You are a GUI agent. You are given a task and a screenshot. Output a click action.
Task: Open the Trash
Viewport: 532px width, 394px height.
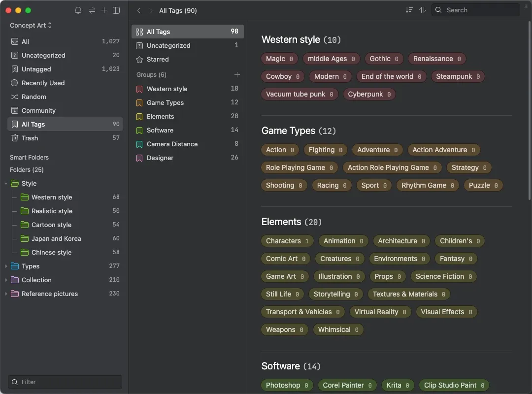pos(65,138)
